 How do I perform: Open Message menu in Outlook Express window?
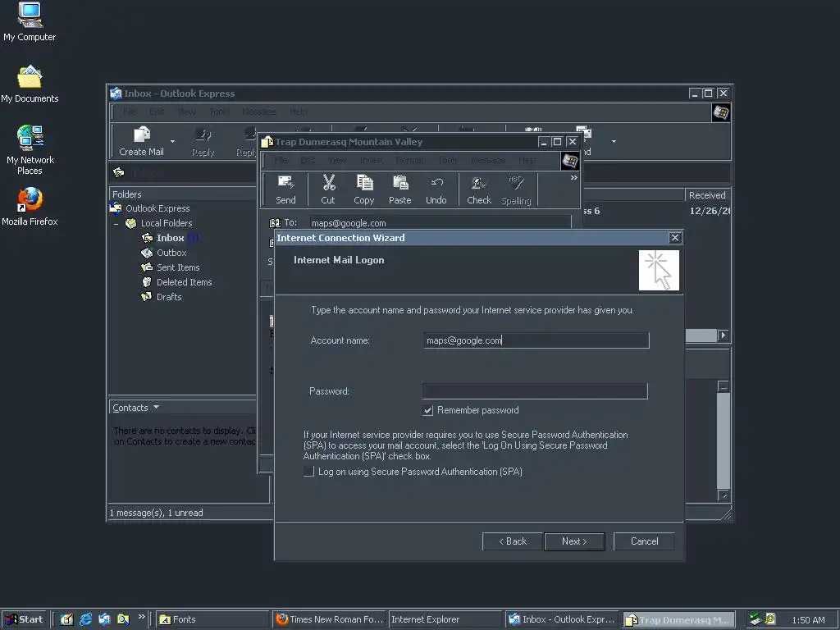click(x=258, y=112)
